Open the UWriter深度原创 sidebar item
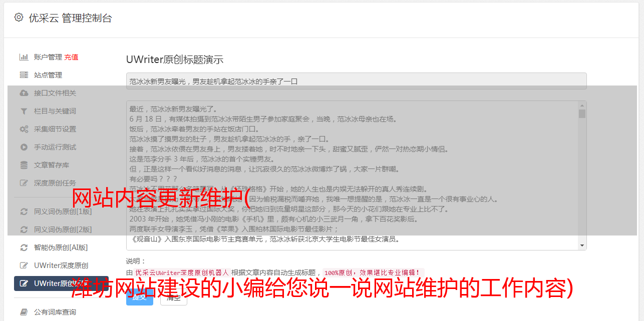Screen dimensions: 644x321 pos(61,265)
